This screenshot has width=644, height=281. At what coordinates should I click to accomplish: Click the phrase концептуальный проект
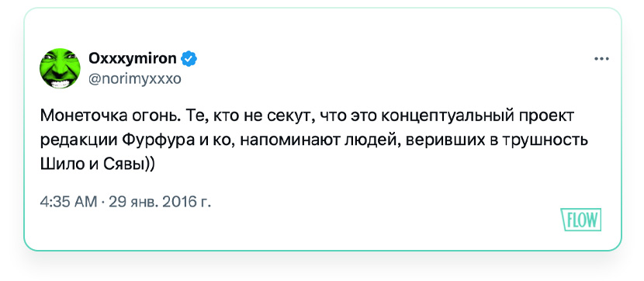tap(477, 118)
